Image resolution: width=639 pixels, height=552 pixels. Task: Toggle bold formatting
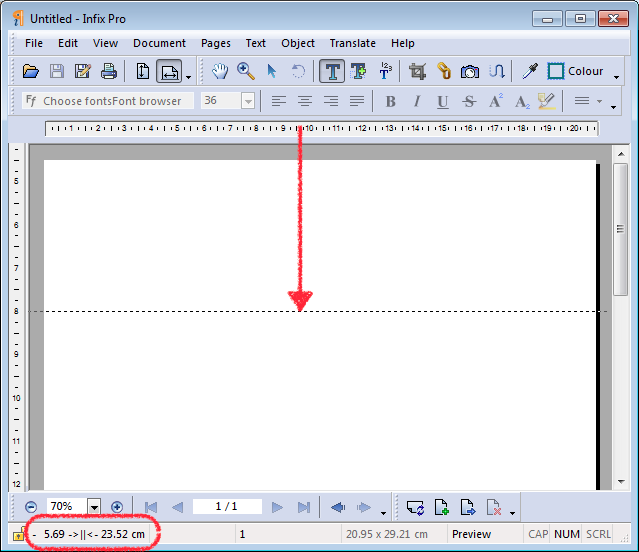(390, 101)
